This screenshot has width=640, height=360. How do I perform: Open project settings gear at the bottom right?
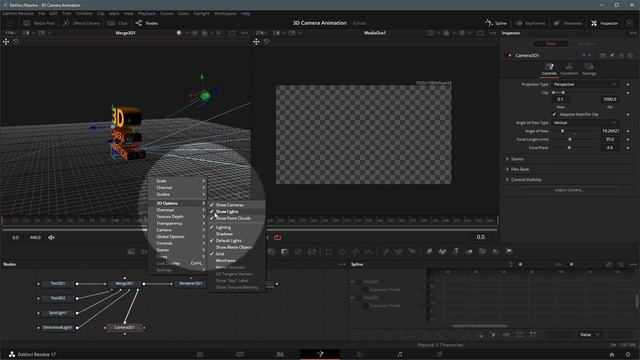[x=629, y=354]
